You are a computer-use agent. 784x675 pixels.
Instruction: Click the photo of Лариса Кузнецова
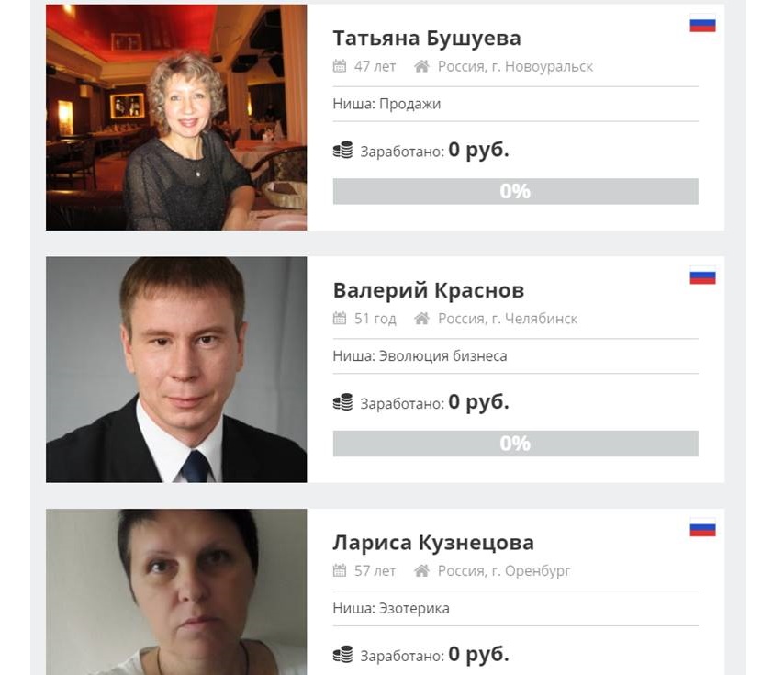176,592
